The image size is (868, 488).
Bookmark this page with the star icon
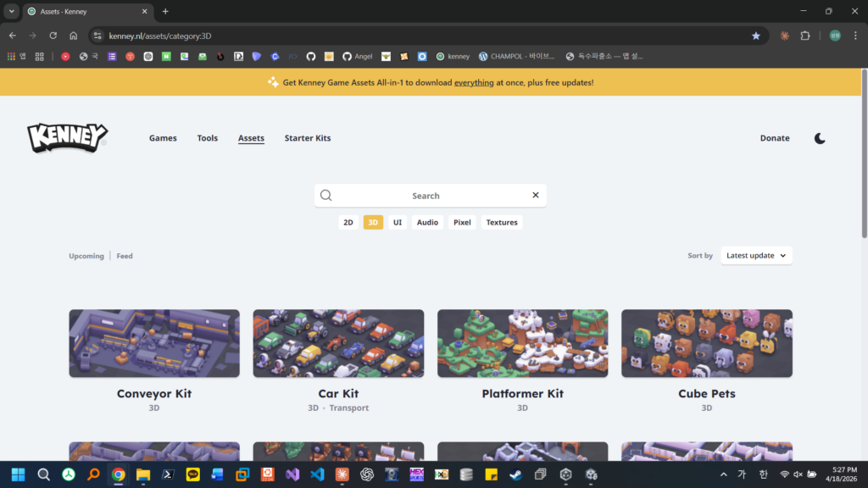pos(756,36)
